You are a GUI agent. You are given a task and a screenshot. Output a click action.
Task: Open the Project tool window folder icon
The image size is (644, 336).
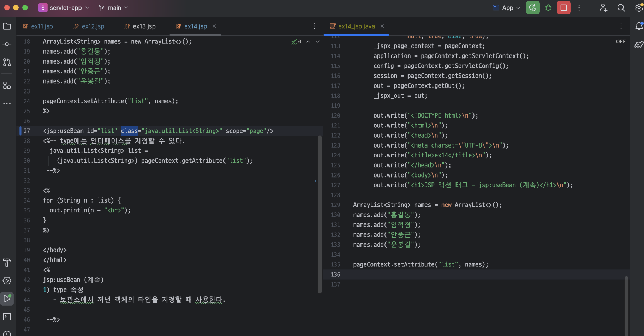tap(7, 26)
